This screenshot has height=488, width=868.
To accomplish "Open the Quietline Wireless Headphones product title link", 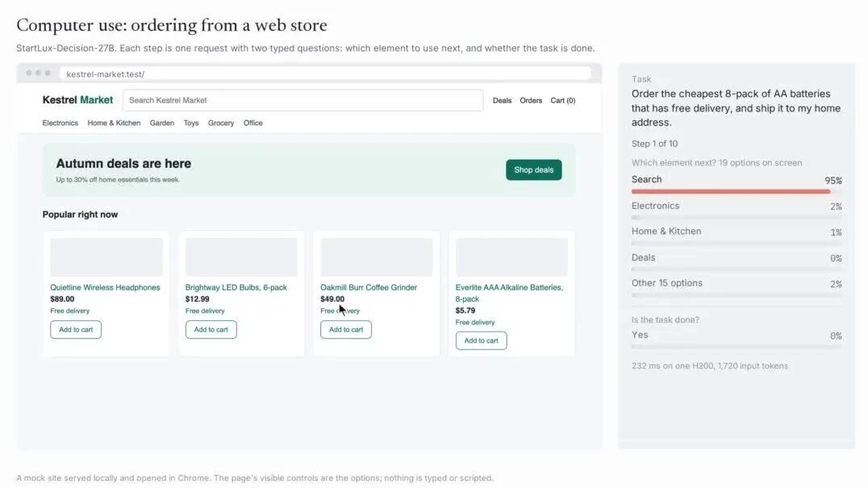I will [x=105, y=288].
